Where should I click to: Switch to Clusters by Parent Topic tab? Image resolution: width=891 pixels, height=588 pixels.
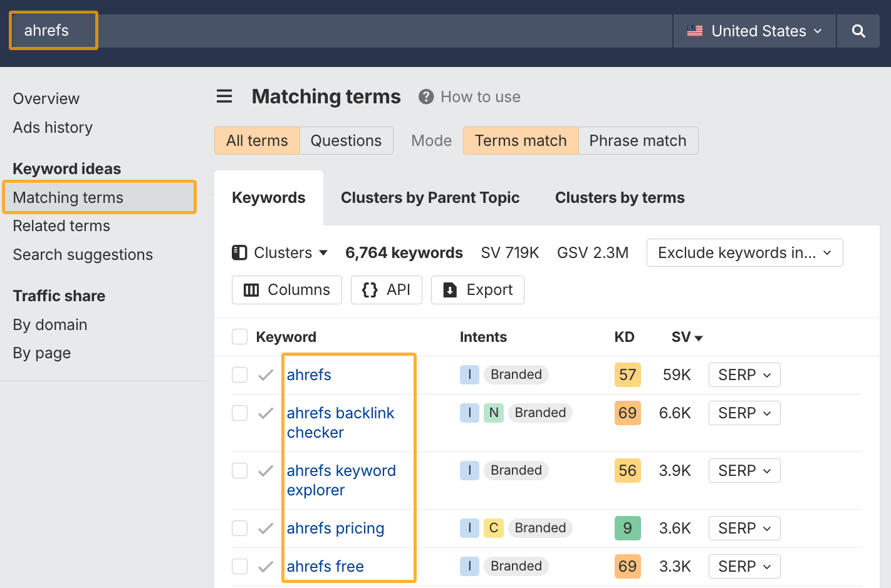point(430,197)
